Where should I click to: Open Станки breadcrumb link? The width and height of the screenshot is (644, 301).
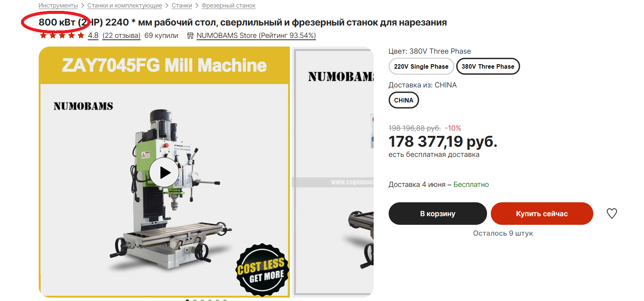(182, 6)
